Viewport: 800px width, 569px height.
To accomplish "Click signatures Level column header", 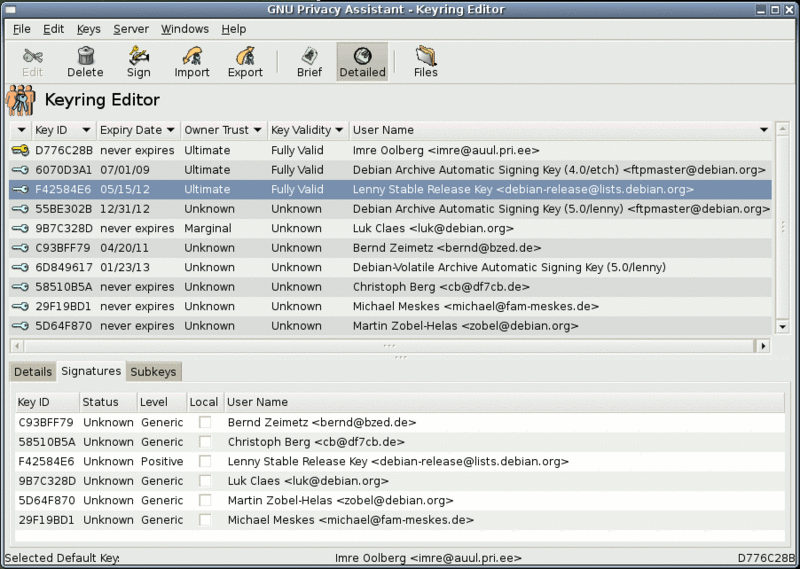I will point(162,402).
